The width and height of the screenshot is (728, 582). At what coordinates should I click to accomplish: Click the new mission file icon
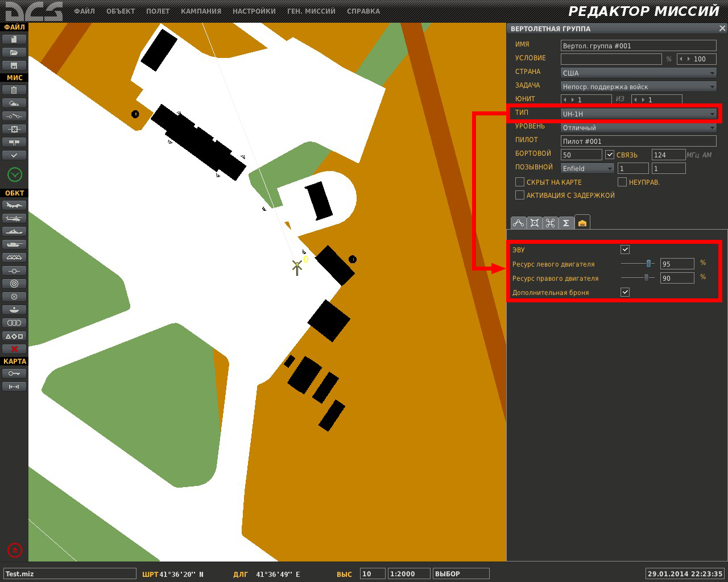(14, 39)
